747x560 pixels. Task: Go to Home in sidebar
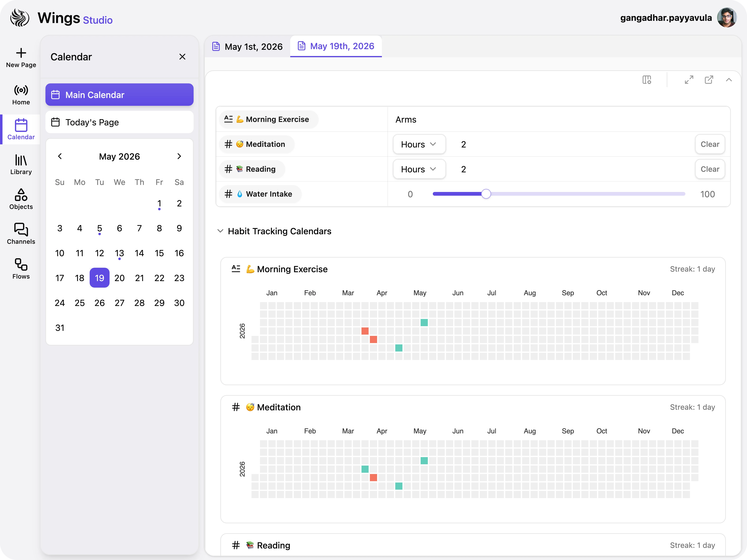click(x=21, y=95)
